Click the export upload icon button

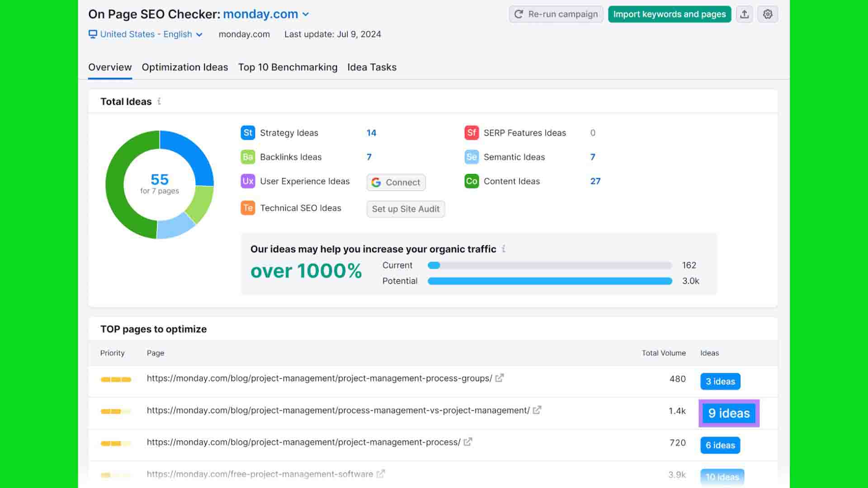click(x=744, y=14)
